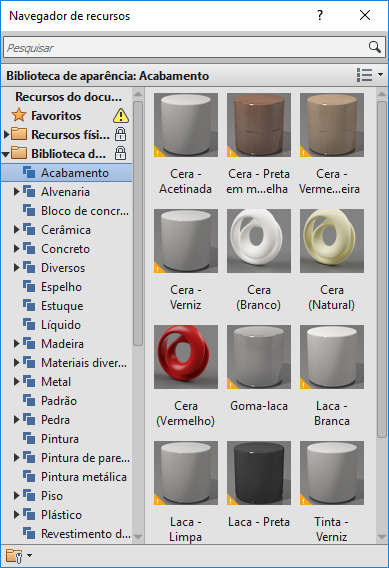The width and height of the screenshot is (389, 568).
Task: Select the Cera - Acetinada material thumbnail
Action: pyautogui.click(x=186, y=125)
